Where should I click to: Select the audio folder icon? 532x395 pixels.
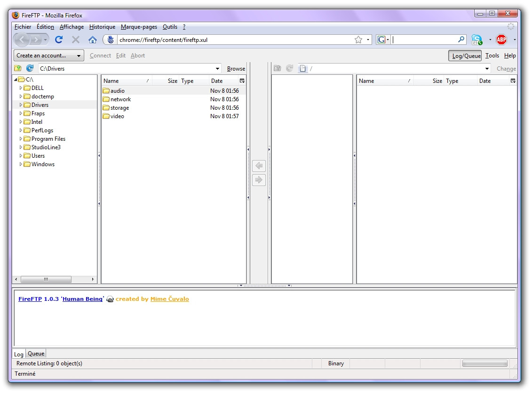pyautogui.click(x=106, y=91)
